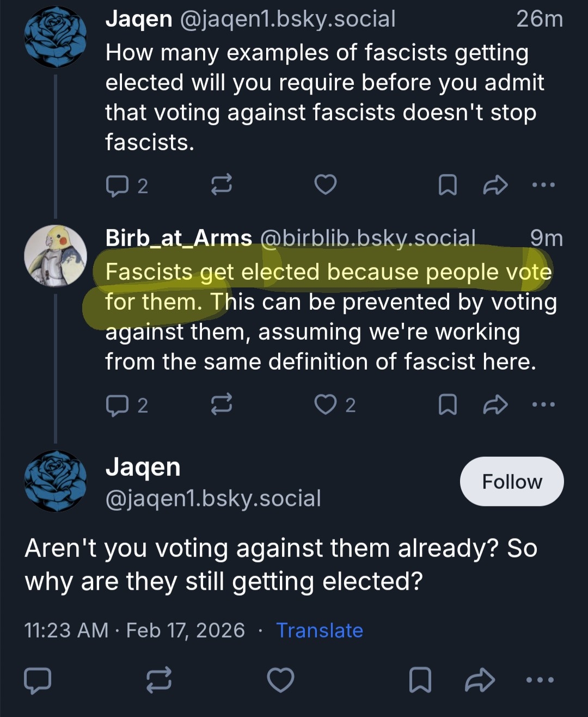Open more options on Birb_at_Arms post

[543, 405]
